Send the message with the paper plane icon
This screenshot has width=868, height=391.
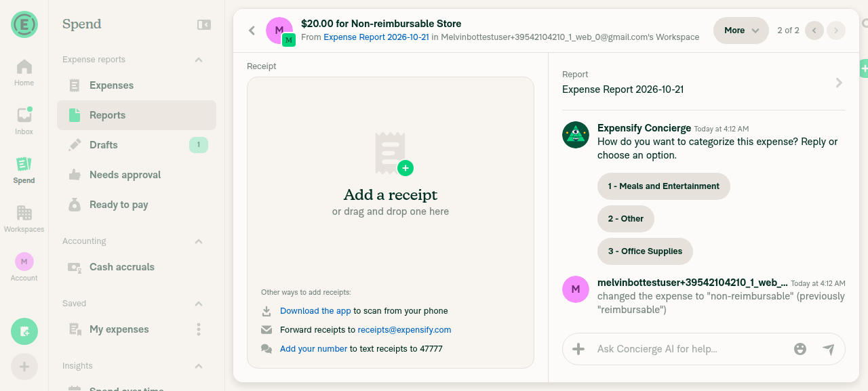click(x=829, y=349)
